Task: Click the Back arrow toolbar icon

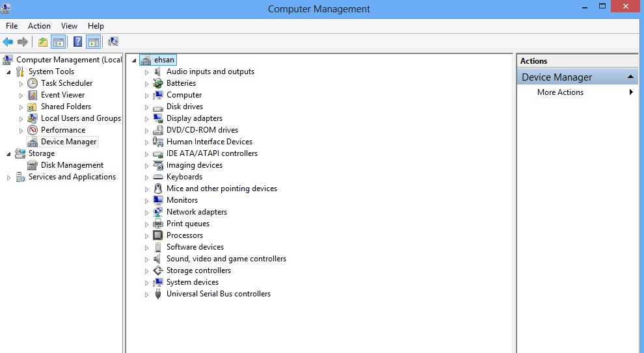Action: [8, 42]
